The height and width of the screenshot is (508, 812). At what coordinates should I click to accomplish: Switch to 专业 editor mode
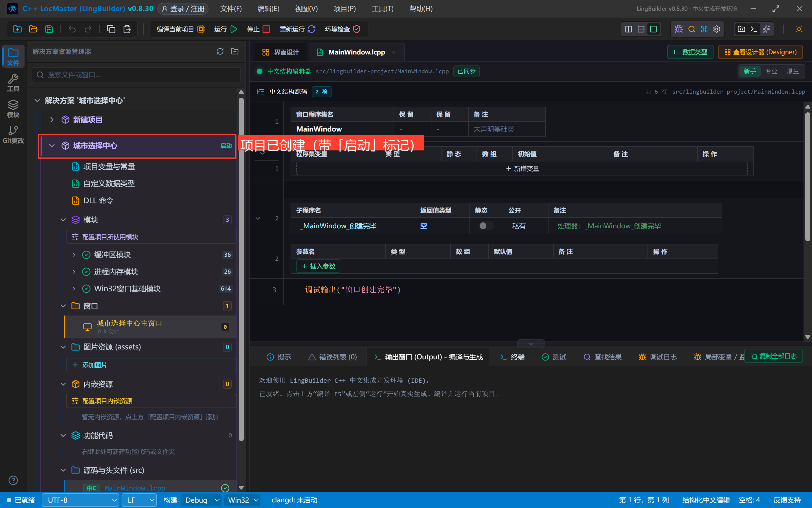771,71
